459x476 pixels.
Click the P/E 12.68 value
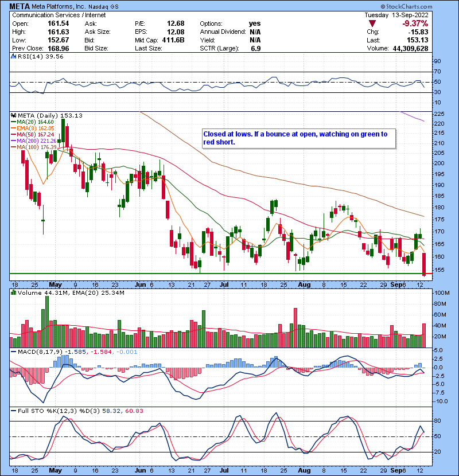176,24
